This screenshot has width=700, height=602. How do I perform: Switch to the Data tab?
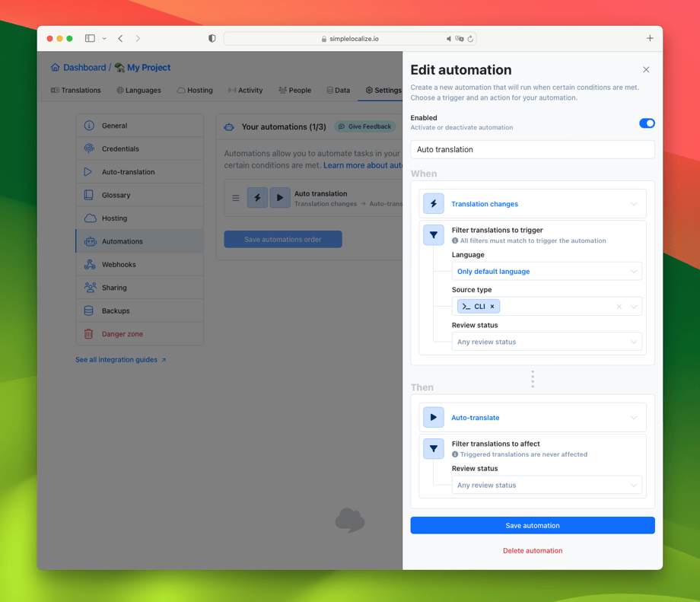coord(338,91)
